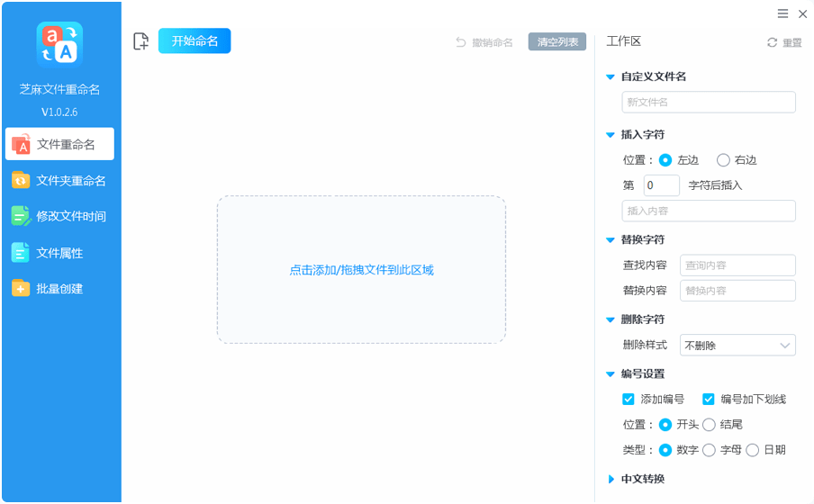Open the 文件夹重命名 section

pos(59,180)
